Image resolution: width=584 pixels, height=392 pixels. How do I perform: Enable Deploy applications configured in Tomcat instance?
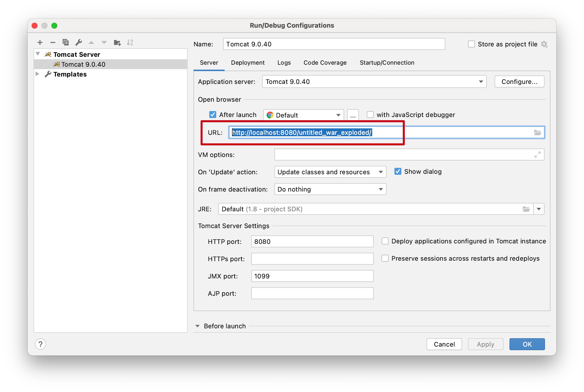[x=385, y=241]
